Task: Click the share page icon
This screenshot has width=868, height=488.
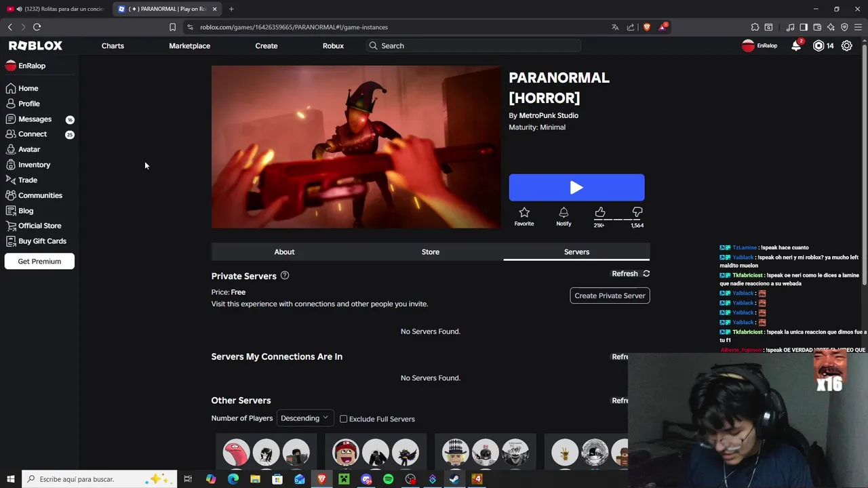Action: 631,27
